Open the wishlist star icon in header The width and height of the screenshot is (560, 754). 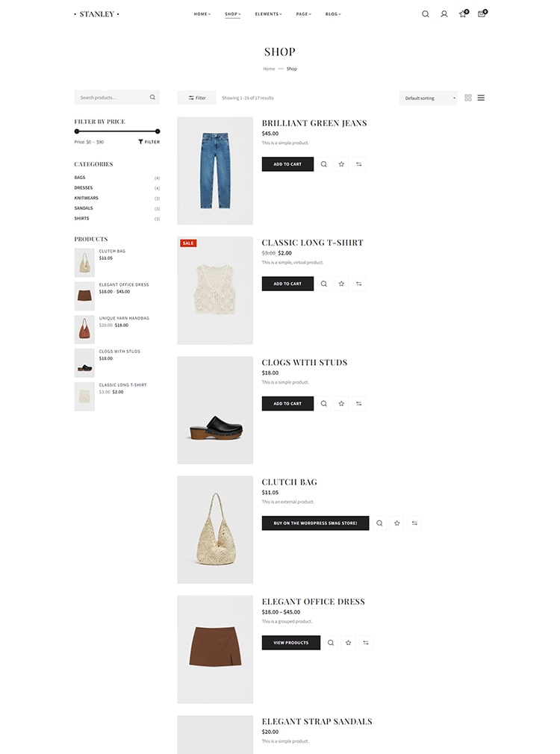[463, 14]
